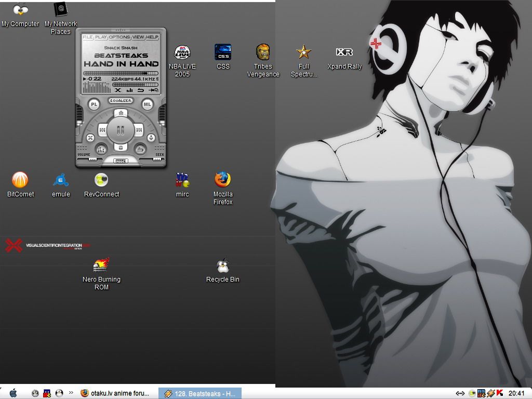Screen dimensions: 532x399
Task: Click the Kaspersky red K tray icon
Action: pos(499,393)
